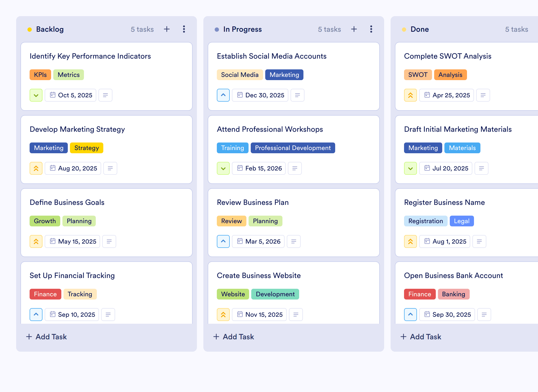Click Add Task under In Progress column
Viewport: 538px width, 392px height.
(x=233, y=337)
